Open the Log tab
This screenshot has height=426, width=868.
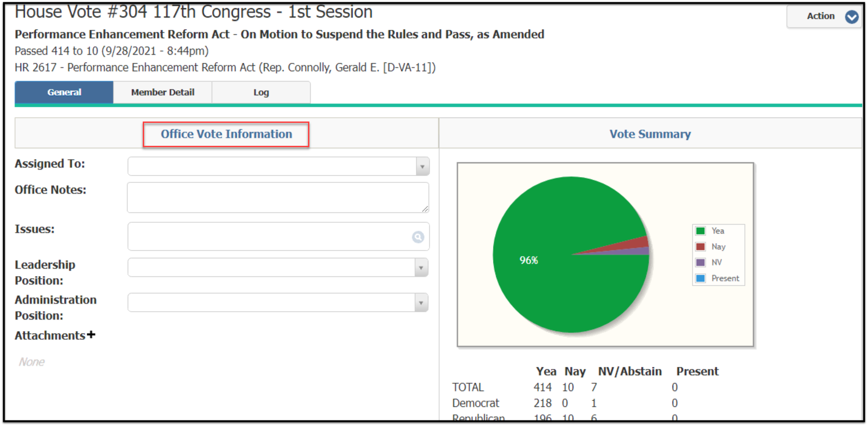point(261,92)
